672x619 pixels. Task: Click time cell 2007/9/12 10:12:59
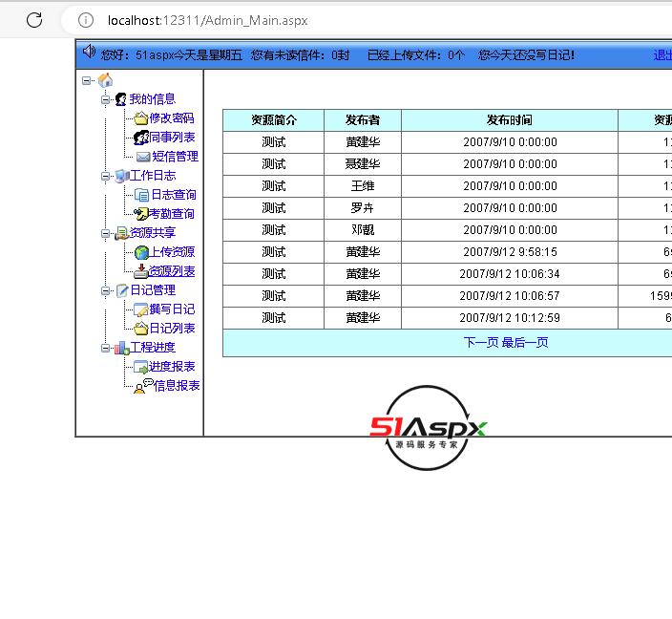pyautogui.click(x=510, y=318)
